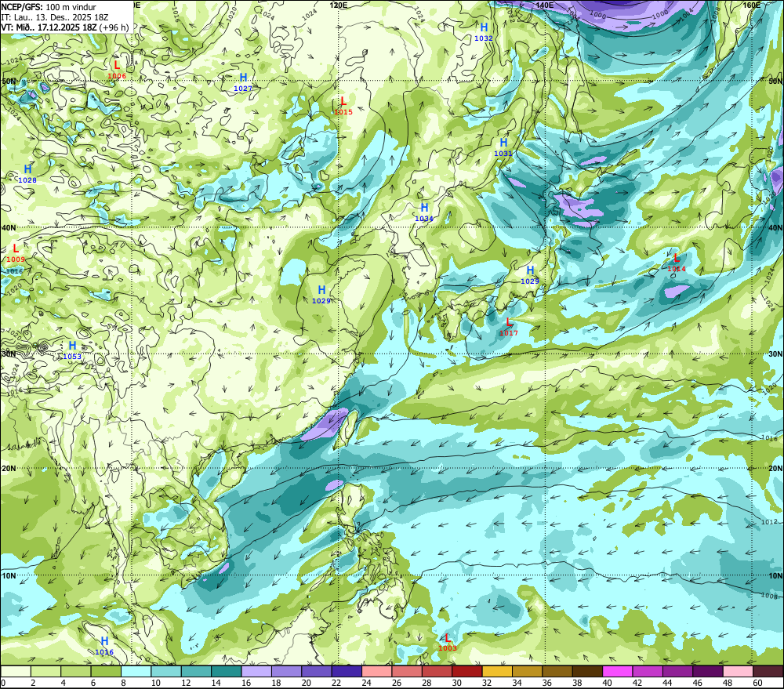Click the legend value 24
This screenshot has height=689, width=784.
366,683
